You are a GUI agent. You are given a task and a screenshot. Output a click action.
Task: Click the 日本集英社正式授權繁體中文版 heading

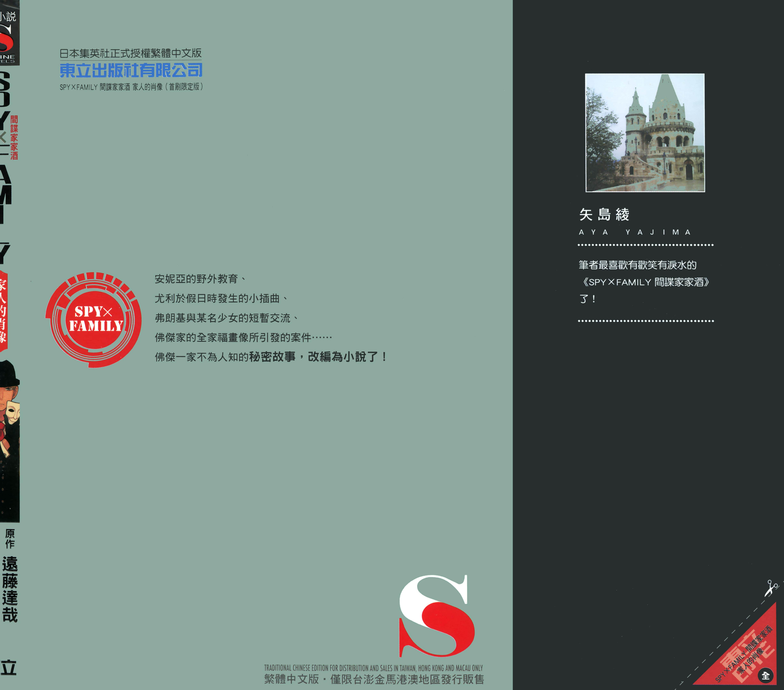point(131,53)
